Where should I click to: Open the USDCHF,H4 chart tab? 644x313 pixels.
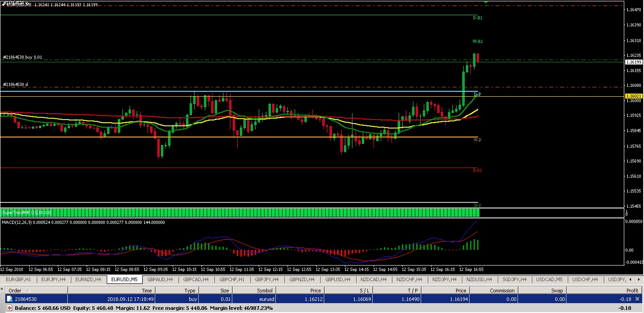tap(585, 279)
